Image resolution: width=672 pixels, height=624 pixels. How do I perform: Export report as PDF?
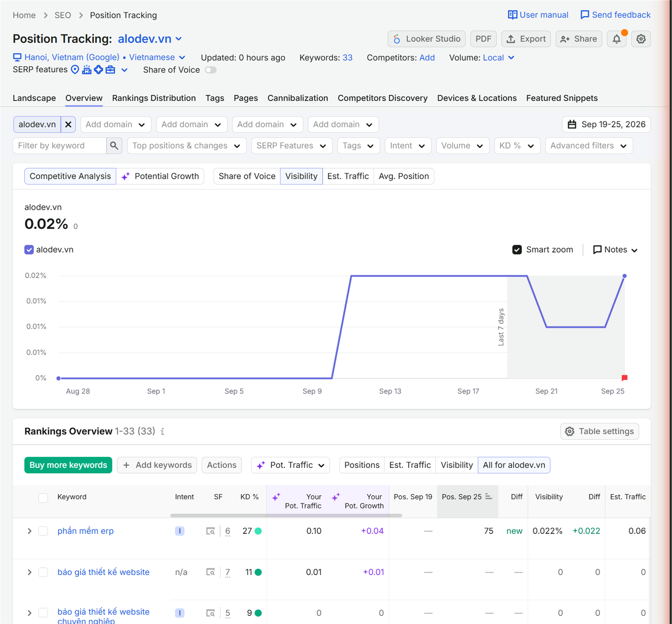(x=483, y=39)
